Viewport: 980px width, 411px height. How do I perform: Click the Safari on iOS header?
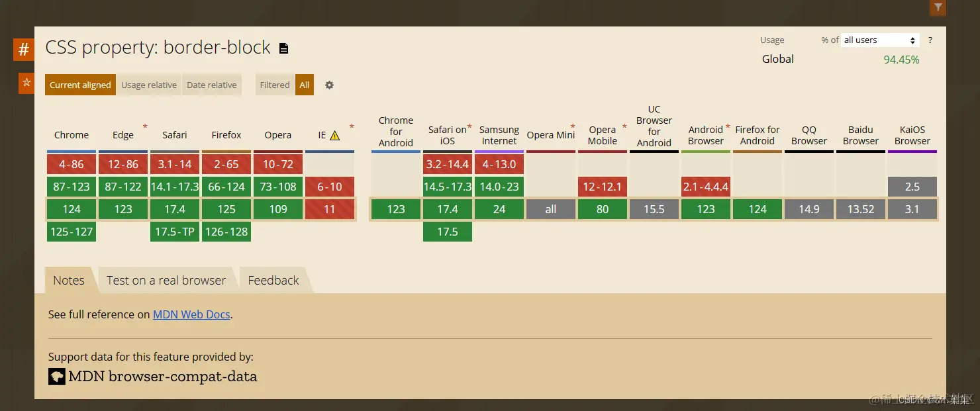(448, 135)
